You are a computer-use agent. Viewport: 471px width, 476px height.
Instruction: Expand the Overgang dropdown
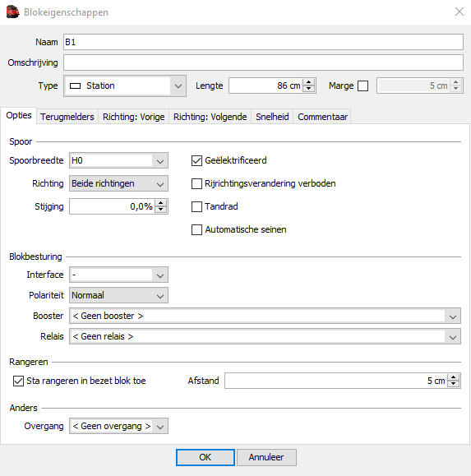click(118, 426)
